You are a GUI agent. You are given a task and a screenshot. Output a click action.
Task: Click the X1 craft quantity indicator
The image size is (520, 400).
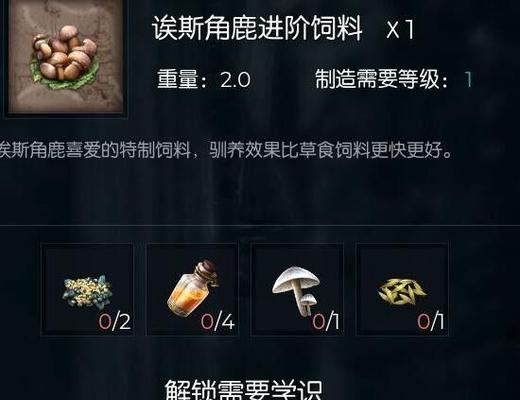pyautogui.click(x=400, y=29)
